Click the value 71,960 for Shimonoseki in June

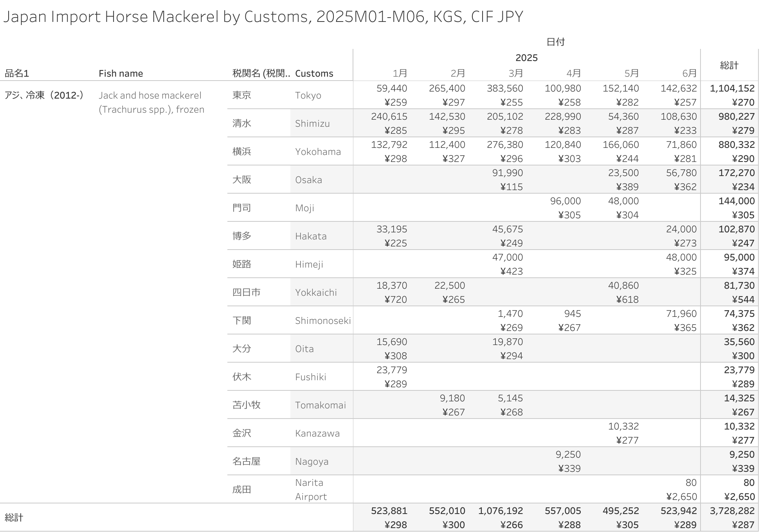(681, 314)
